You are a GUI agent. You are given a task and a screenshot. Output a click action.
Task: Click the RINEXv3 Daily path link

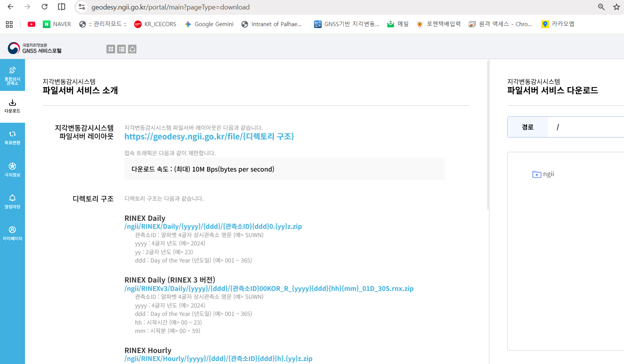[x=269, y=289]
